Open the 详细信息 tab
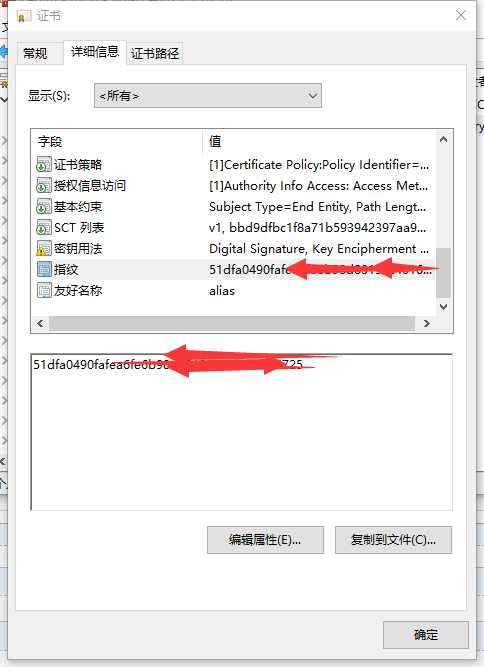The height and width of the screenshot is (667, 484). tap(95, 52)
